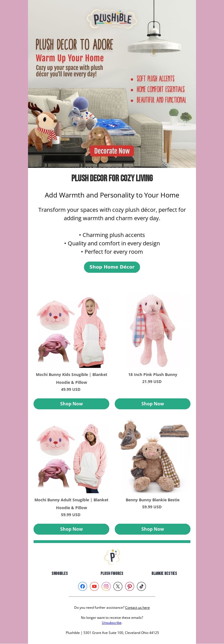Open the Instagram social icon
This screenshot has width=224, height=644.
tap(106, 586)
